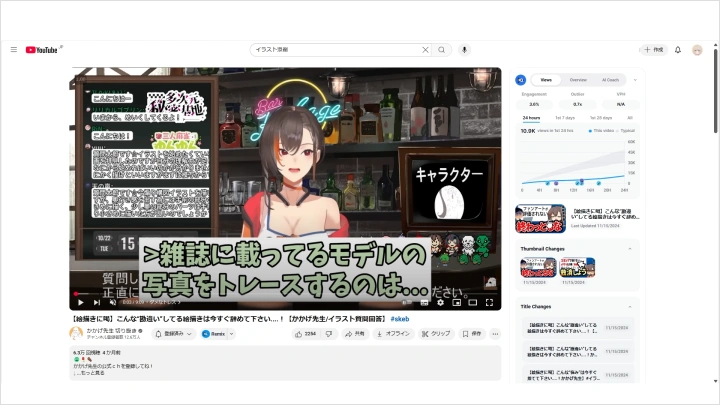Click the Share button
The image size is (720, 405).
click(356, 333)
